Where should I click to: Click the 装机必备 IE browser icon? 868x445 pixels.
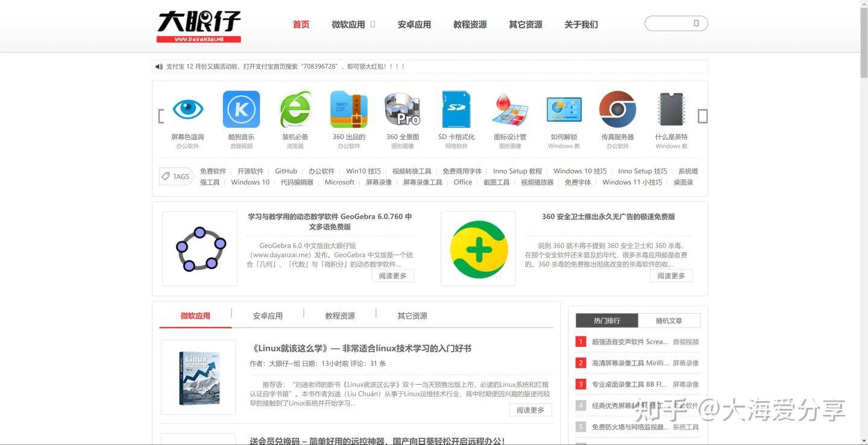click(x=295, y=109)
